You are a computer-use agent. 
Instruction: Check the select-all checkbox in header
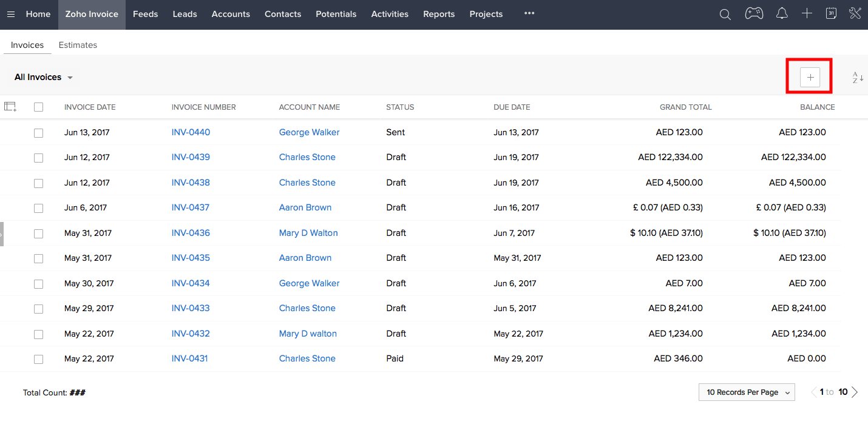coord(39,107)
